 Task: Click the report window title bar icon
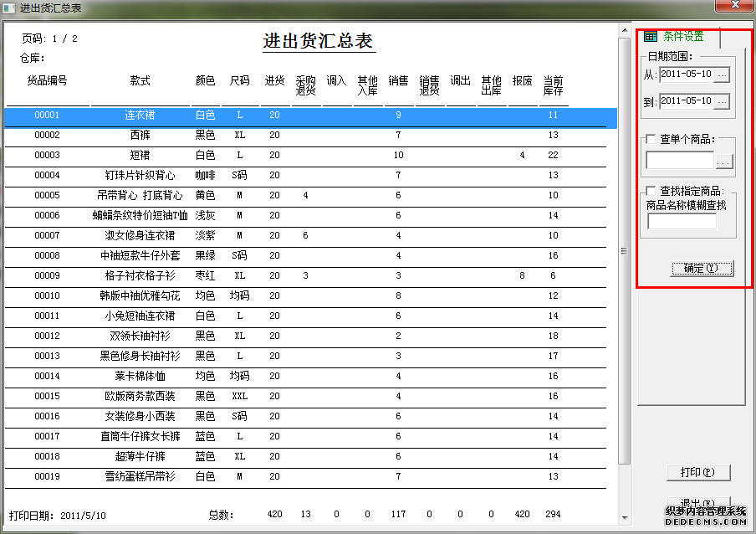[8, 7]
